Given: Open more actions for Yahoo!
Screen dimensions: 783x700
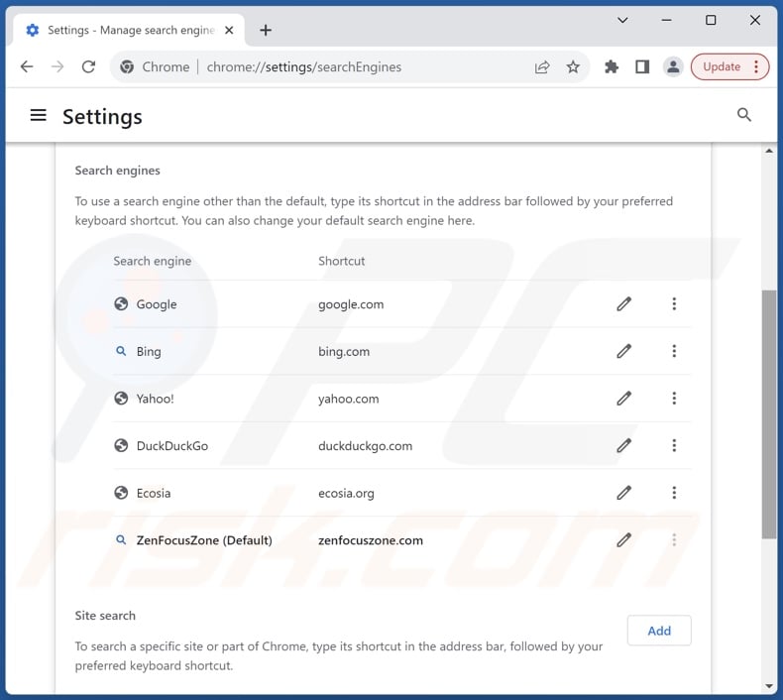Looking at the screenshot, I should (674, 399).
